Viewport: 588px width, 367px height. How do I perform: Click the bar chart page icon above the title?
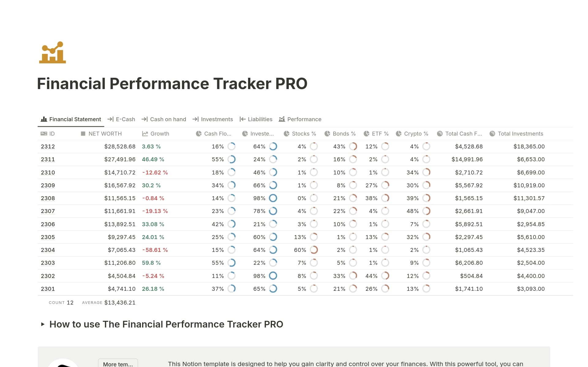coord(52,53)
